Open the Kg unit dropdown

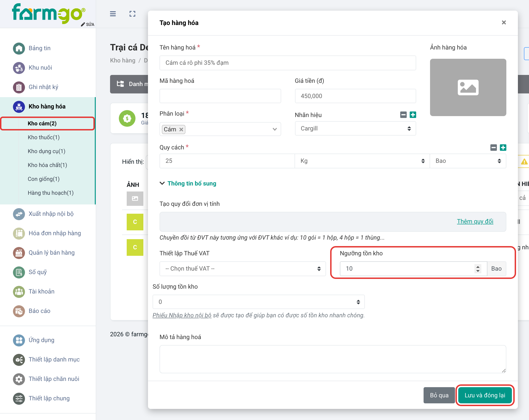362,161
